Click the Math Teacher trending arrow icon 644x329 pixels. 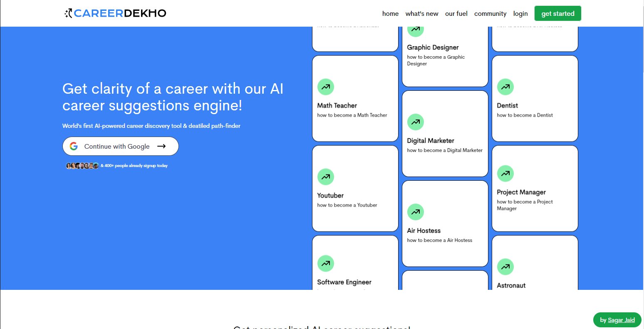pyautogui.click(x=326, y=87)
